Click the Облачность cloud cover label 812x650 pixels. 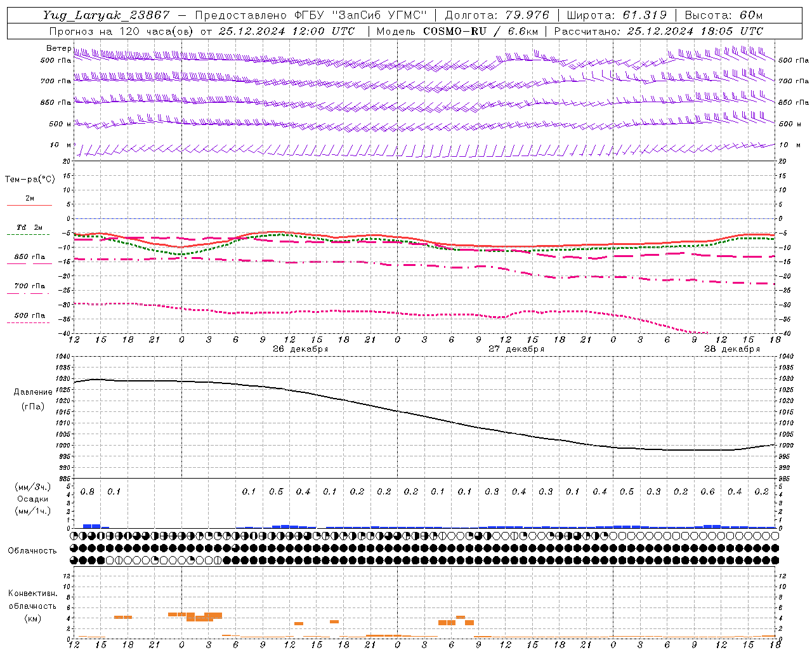32,551
